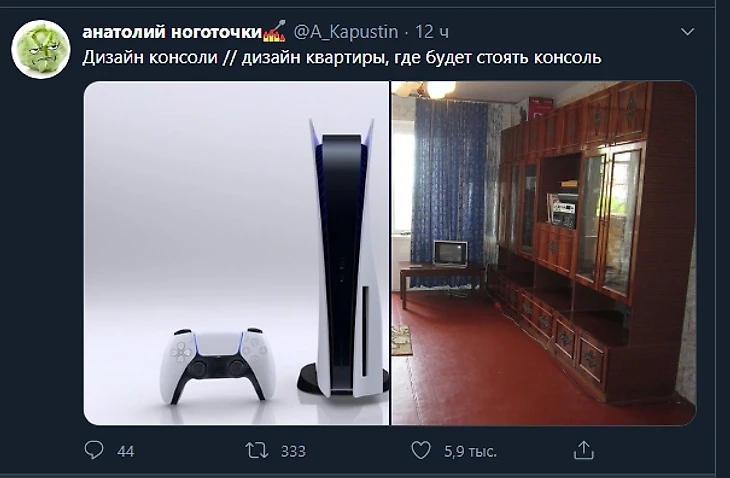Open the cabbage face profile avatar
This screenshot has width=730, height=478.
[x=41, y=49]
